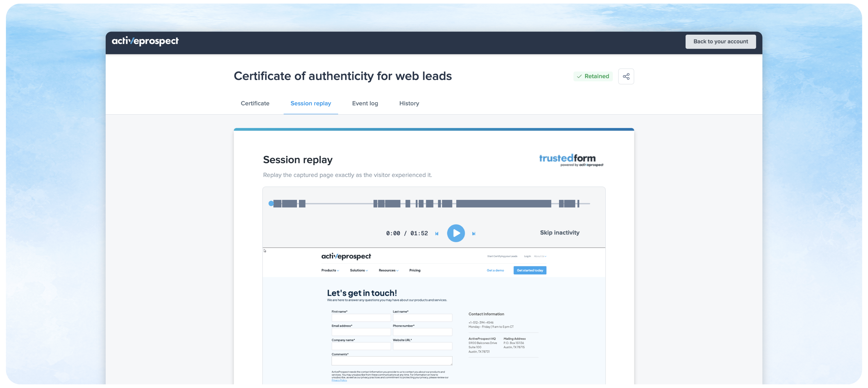Expand the Resources dropdown menu
Viewport: 868px width, 388px height.
click(388, 270)
